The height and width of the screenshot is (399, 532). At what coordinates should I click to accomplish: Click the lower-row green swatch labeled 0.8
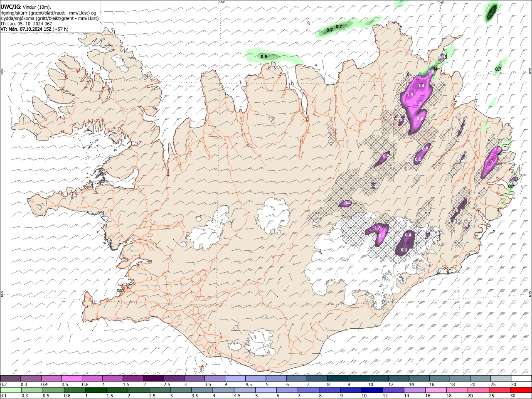click(x=75, y=390)
